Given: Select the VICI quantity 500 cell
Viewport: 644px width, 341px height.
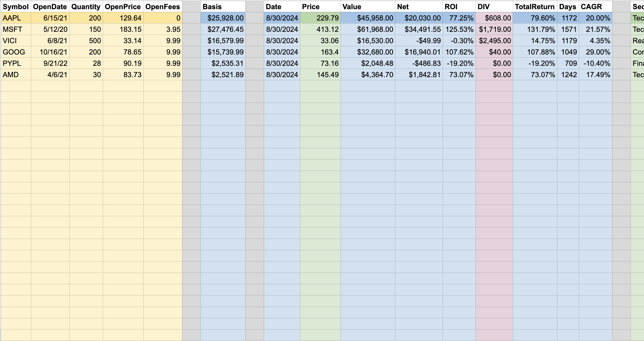Looking at the screenshot, I should (86, 41).
